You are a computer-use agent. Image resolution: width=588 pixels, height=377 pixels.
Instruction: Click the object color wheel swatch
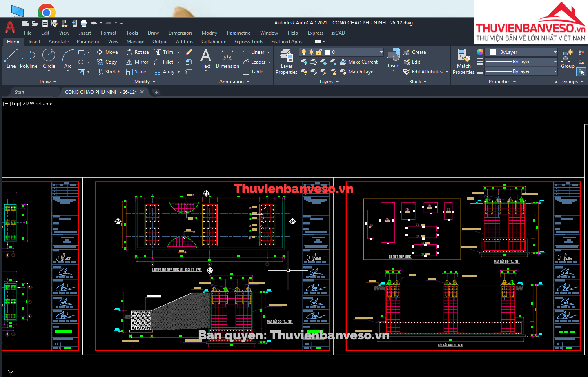pyautogui.click(x=480, y=52)
